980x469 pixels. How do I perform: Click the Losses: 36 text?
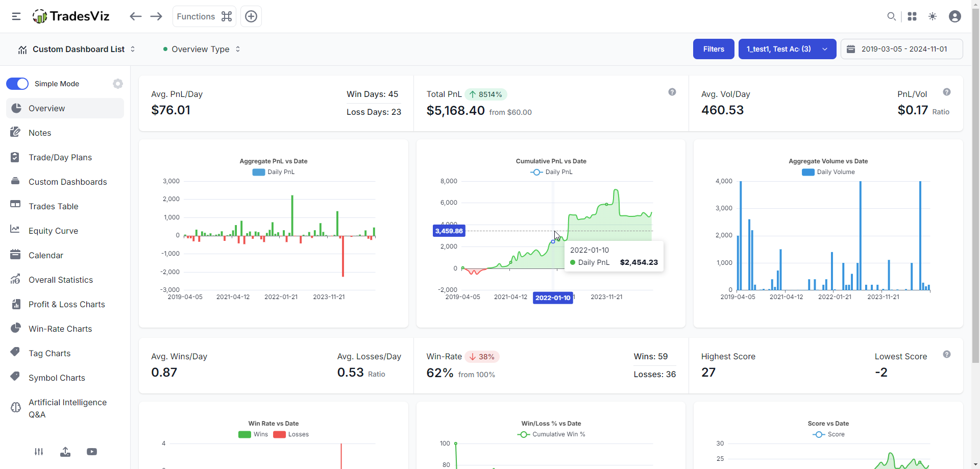click(x=655, y=374)
